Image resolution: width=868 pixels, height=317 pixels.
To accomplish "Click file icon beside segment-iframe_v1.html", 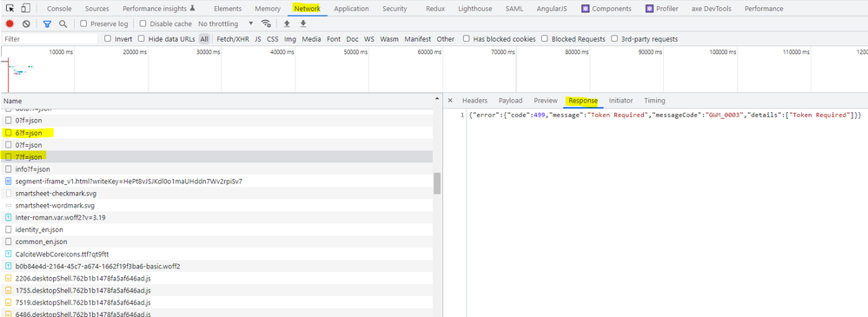I will point(9,181).
